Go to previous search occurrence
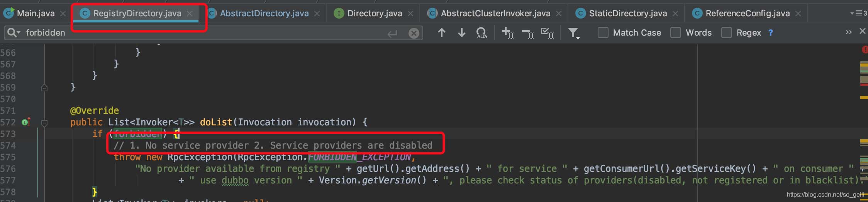868x202 pixels. tap(441, 33)
